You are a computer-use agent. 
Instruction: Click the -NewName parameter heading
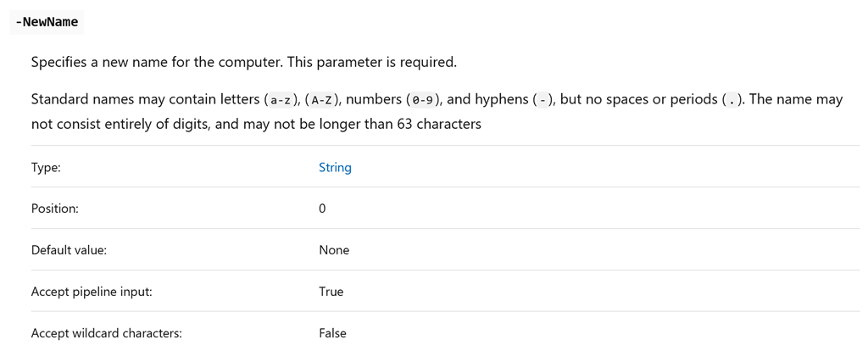coord(47,22)
